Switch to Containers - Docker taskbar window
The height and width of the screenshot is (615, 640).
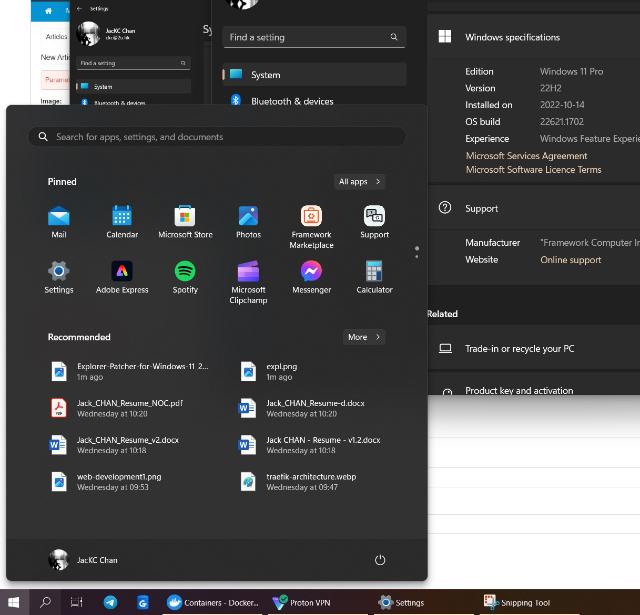212,602
